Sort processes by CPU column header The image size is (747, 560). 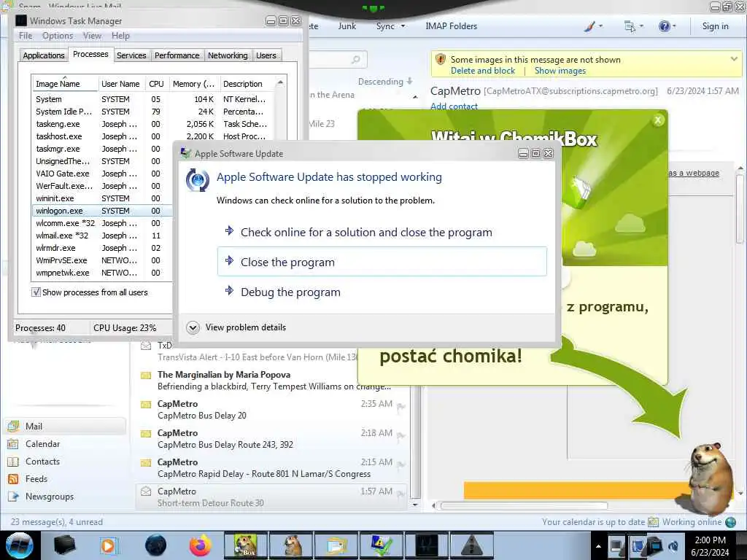pos(156,84)
